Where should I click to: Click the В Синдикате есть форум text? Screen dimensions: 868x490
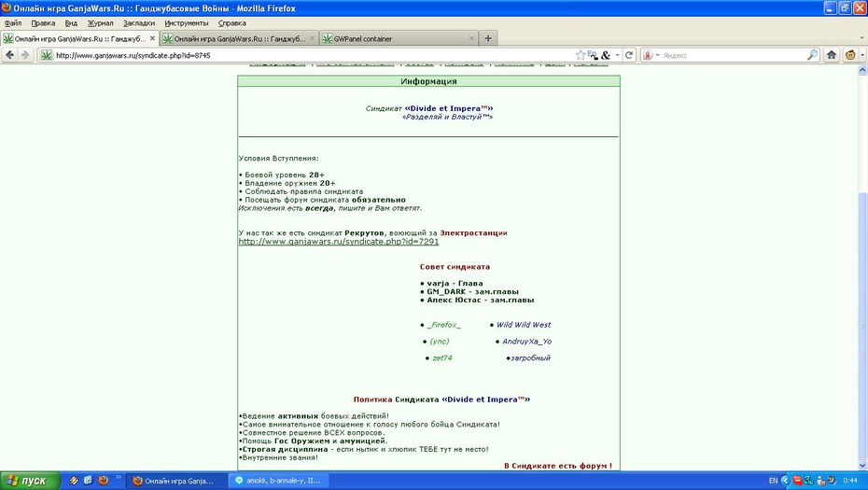pyautogui.click(x=558, y=466)
